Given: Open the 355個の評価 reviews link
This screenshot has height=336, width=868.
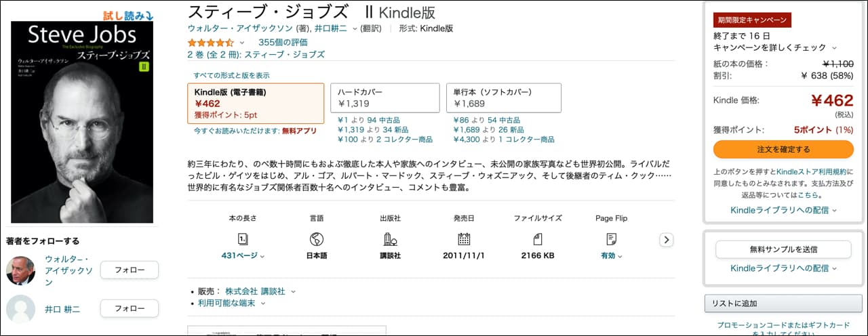Looking at the screenshot, I should [x=283, y=42].
